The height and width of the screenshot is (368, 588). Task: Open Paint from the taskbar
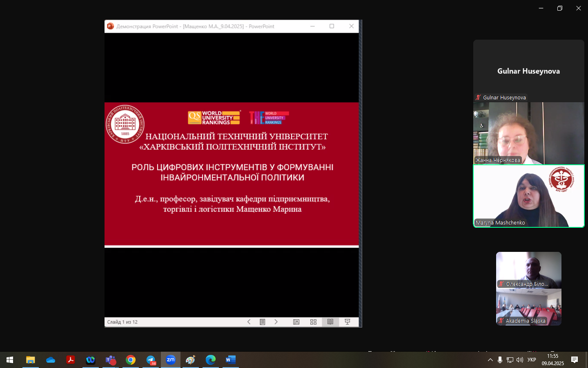[x=191, y=360]
